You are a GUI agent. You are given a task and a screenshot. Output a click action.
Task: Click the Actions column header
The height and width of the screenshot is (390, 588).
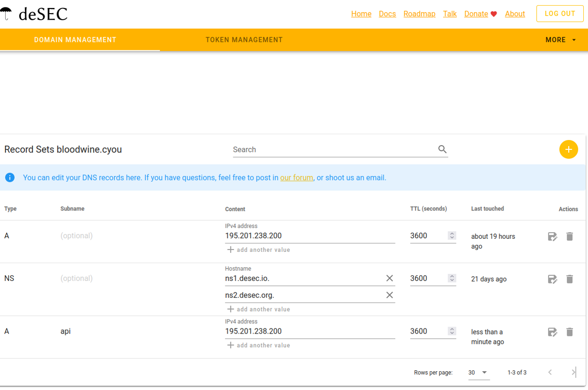pyautogui.click(x=568, y=209)
